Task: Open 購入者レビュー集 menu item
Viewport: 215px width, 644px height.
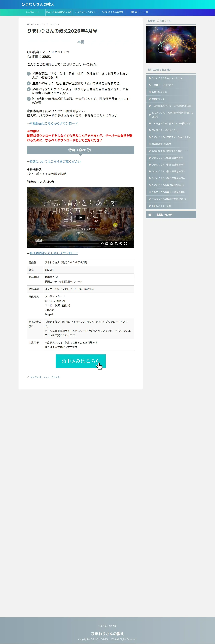Action: pyautogui.click(x=139, y=12)
